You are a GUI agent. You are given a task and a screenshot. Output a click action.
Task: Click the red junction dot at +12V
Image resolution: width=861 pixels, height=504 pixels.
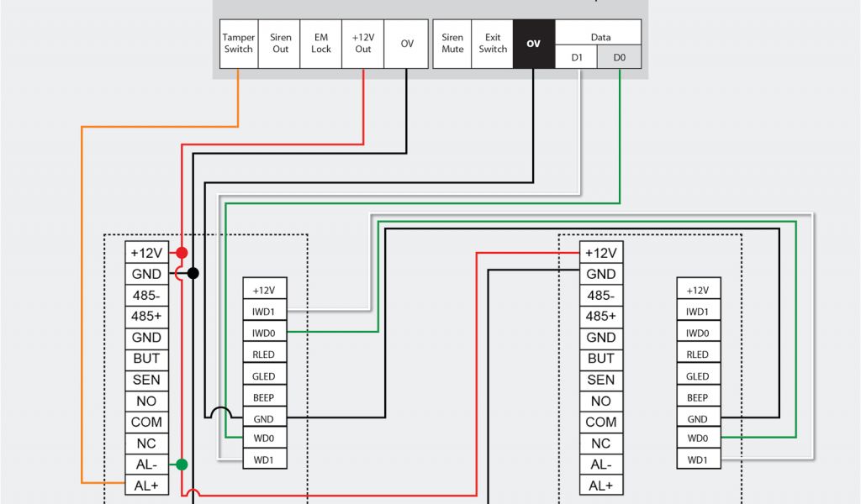[x=182, y=252]
